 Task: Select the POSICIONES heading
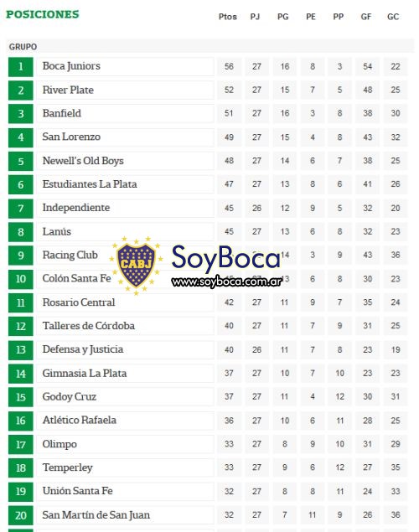[x=43, y=14]
